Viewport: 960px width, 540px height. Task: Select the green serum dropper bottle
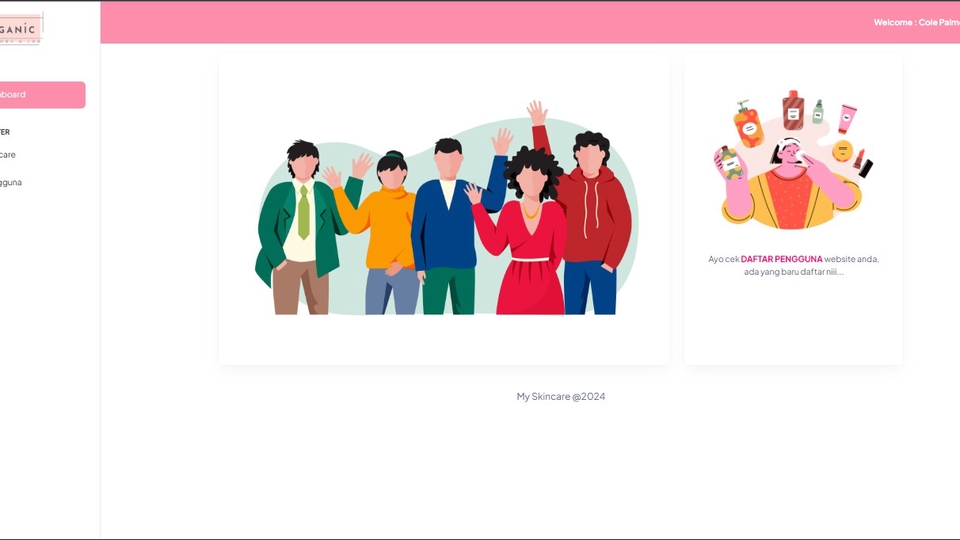[818, 112]
